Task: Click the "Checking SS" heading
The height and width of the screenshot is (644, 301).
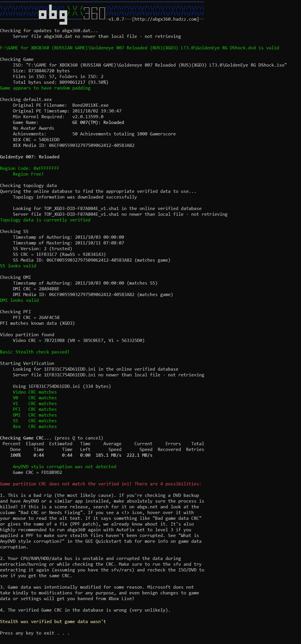Action: [14, 231]
